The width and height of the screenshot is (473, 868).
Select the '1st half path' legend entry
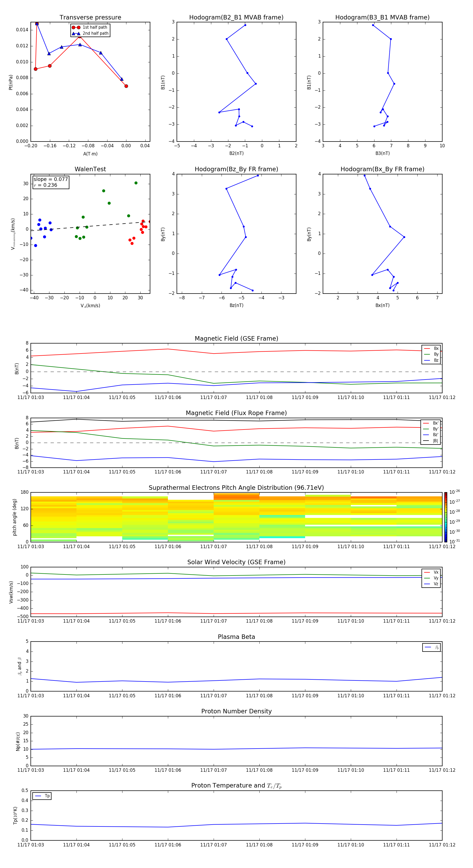(90, 27)
